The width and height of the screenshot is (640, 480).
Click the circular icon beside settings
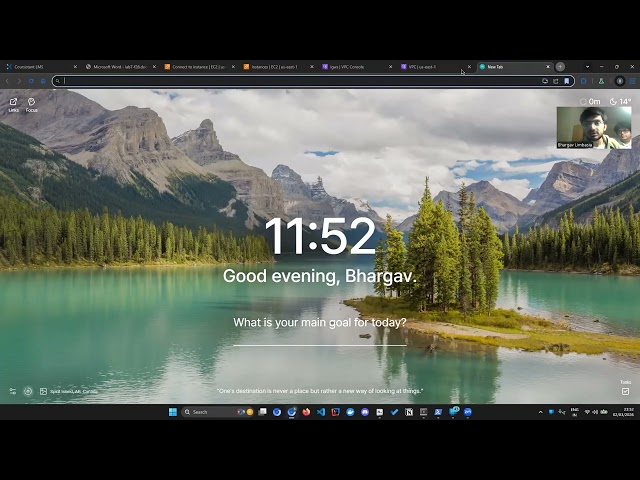pos(28,391)
